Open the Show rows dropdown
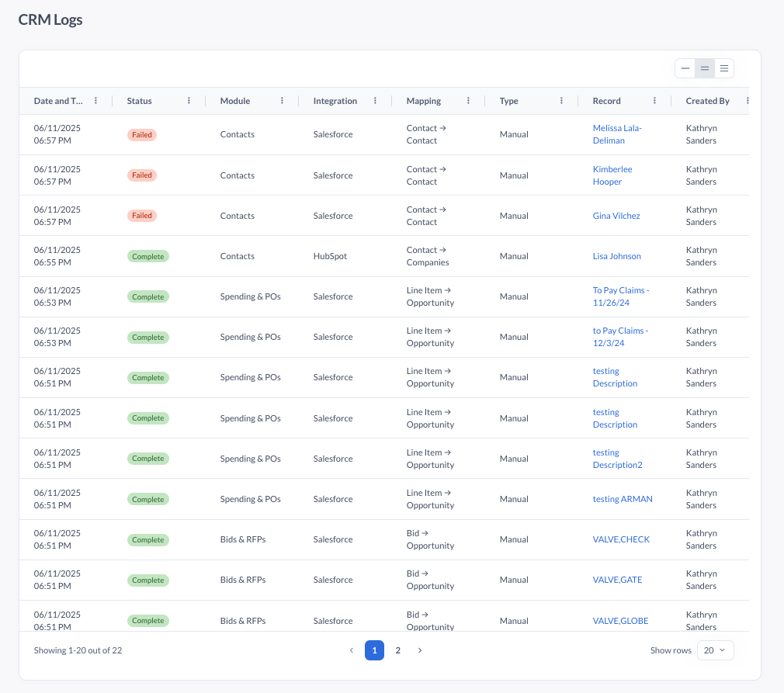The height and width of the screenshot is (693, 784). click(715, 650)
